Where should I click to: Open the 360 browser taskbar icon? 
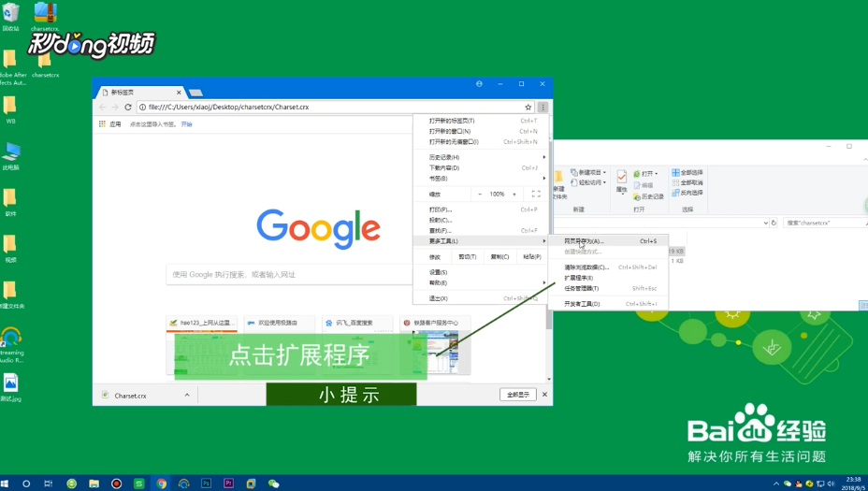(x=71, y=484)
